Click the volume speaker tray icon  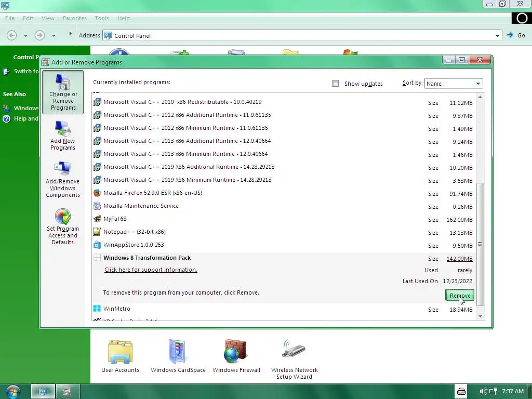[484, 392]
